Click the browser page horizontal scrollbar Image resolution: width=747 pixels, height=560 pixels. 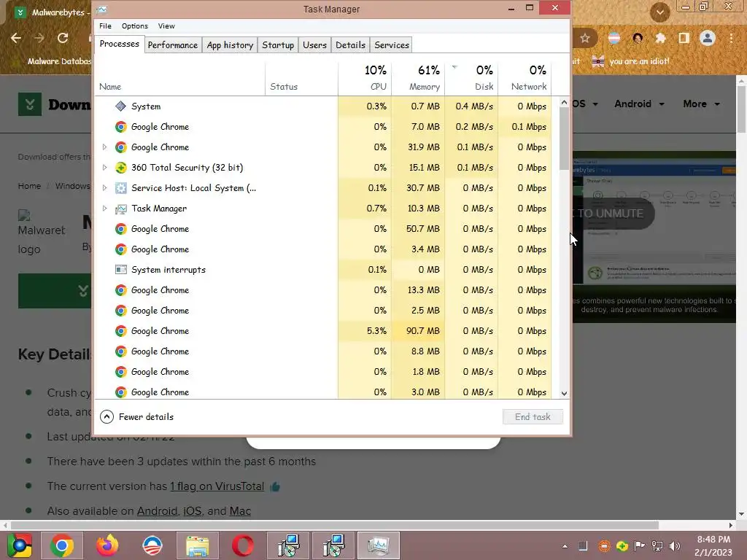334,525
